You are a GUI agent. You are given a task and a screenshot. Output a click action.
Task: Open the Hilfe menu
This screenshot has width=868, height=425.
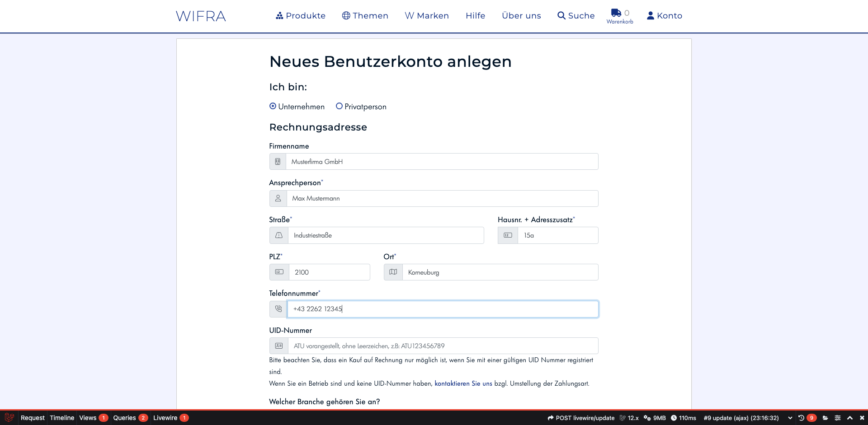tap(475, 15)
